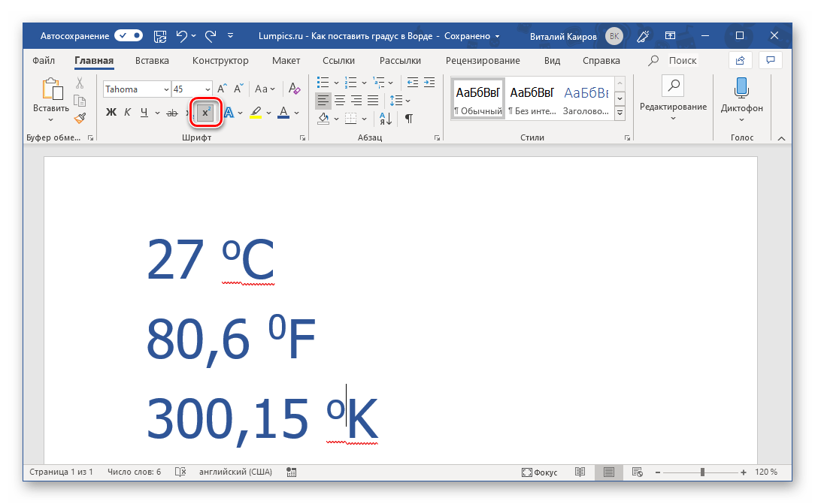Cut selection with the scissors icon
The width and height of the screenshot is (815, 504).
[80, 83]
